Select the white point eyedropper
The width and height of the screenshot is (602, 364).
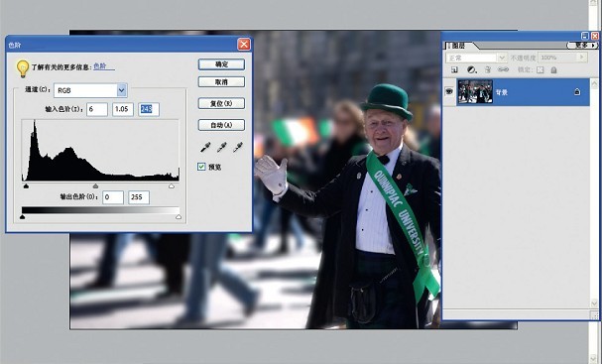point(238,147)
